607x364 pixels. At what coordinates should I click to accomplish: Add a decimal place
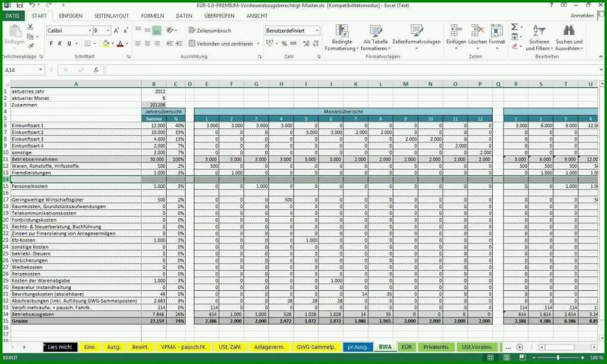[x=306, y=43]
